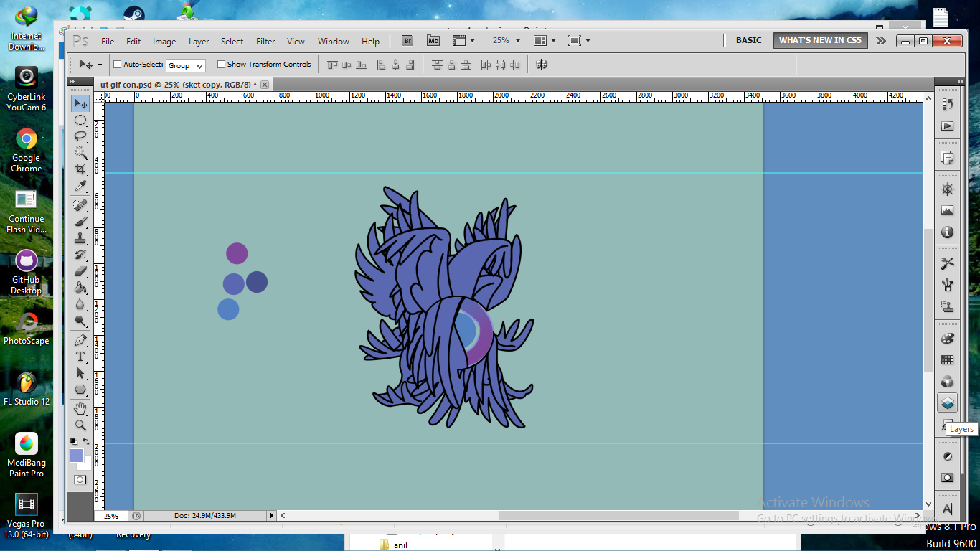This screenshot has height=551, width=980.
Task: Select the Eyedropper tool
Action: (80, 187)
